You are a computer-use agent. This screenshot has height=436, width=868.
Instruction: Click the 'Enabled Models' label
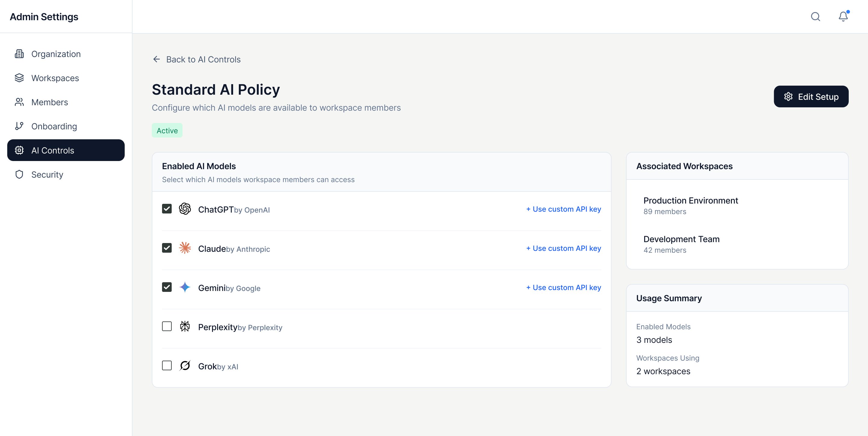tap(663, 327)
